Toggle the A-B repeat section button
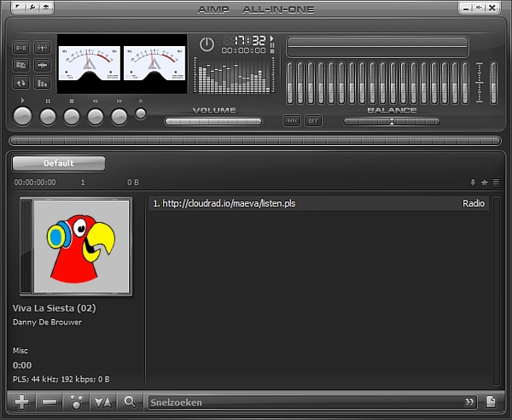Viewport: 512px width, 420px height. coord(20,48)
